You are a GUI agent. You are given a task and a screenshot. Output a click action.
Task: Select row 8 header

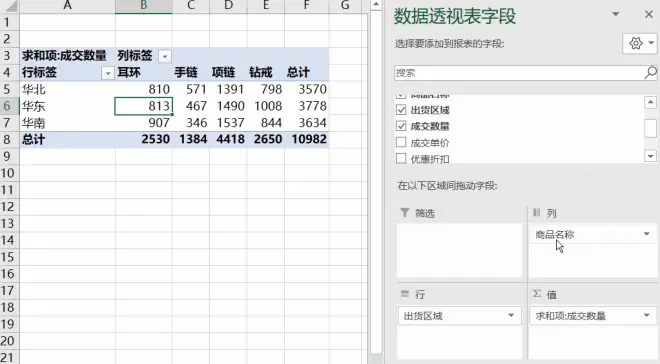coord(9,139)
